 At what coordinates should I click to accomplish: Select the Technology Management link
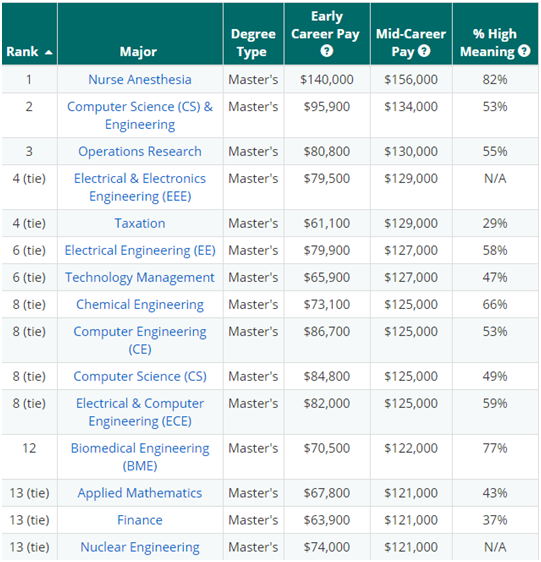tap(140, 277)
